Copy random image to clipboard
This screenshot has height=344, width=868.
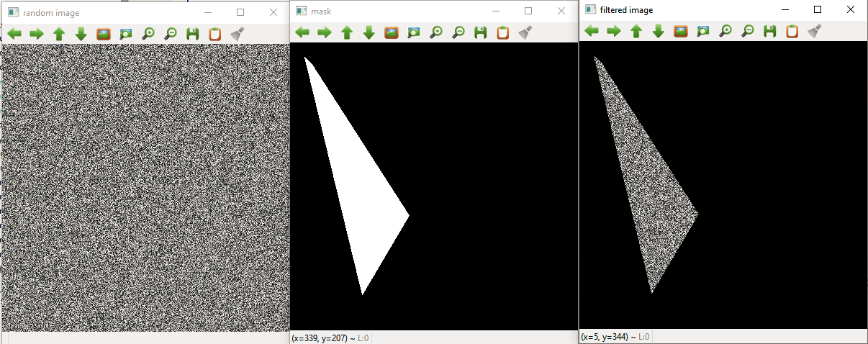point(214,33)
